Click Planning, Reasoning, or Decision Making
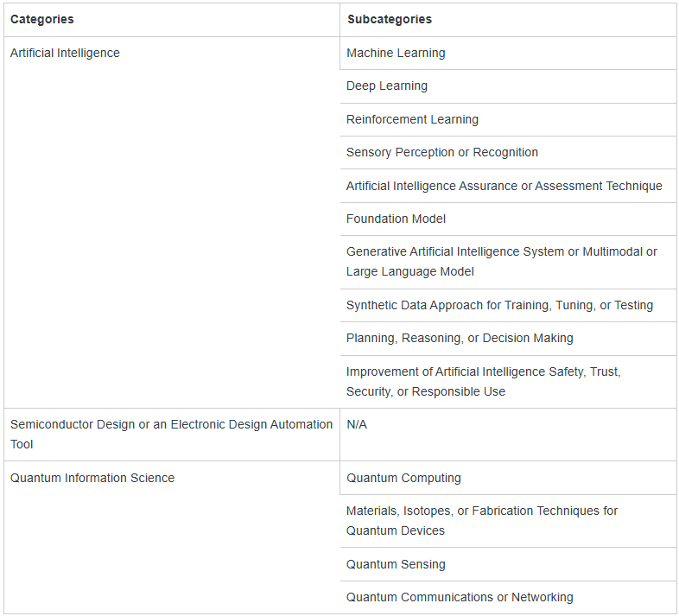Viewport: 679px width, 616px height. click(460, 338)
